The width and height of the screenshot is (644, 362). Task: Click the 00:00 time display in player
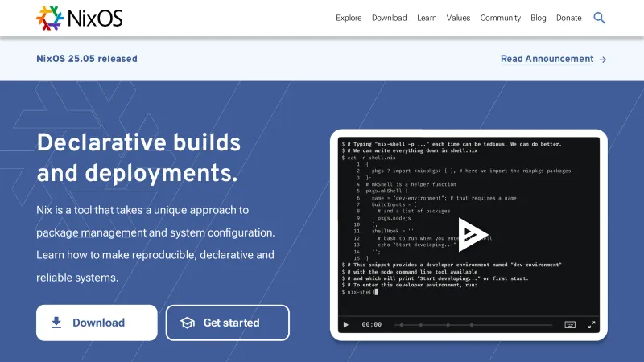pos(371,325)
